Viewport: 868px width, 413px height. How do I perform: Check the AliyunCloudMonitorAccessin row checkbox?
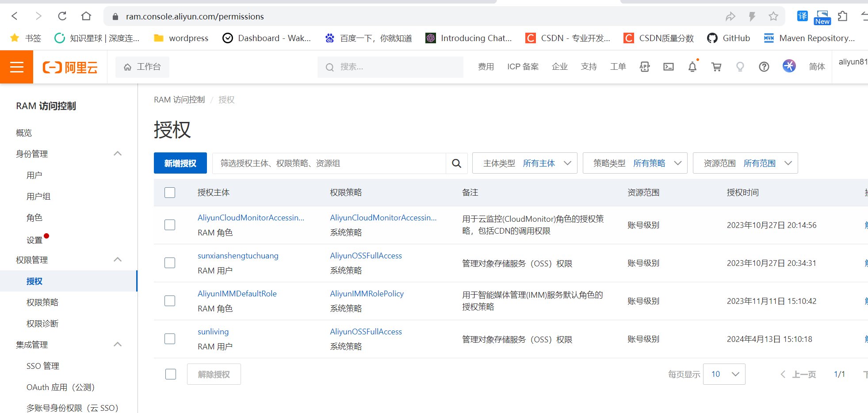[x=170, y=225]
